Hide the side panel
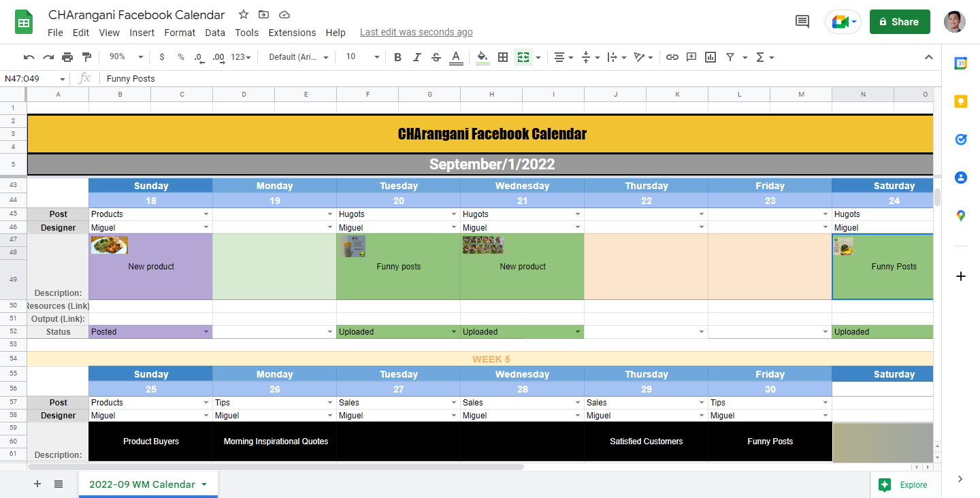Image resolution: width=980 pixels, height=498 pixels. [x=961, y=479]
